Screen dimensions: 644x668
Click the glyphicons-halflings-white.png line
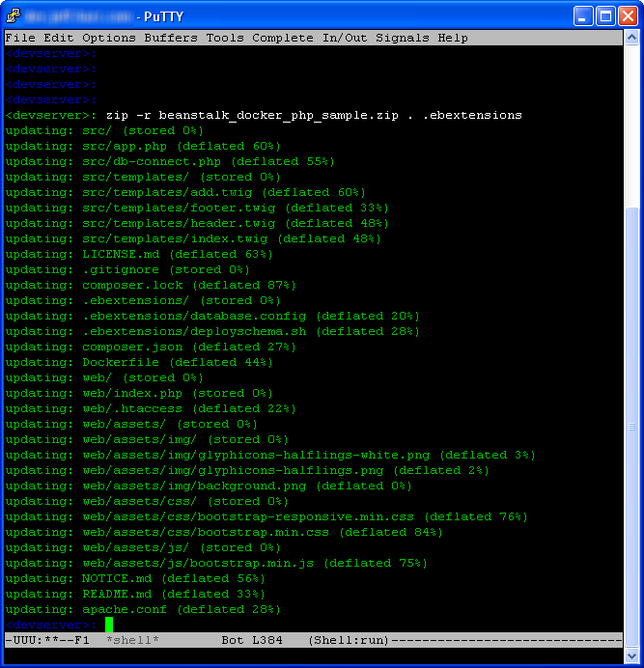pos(270,455)
